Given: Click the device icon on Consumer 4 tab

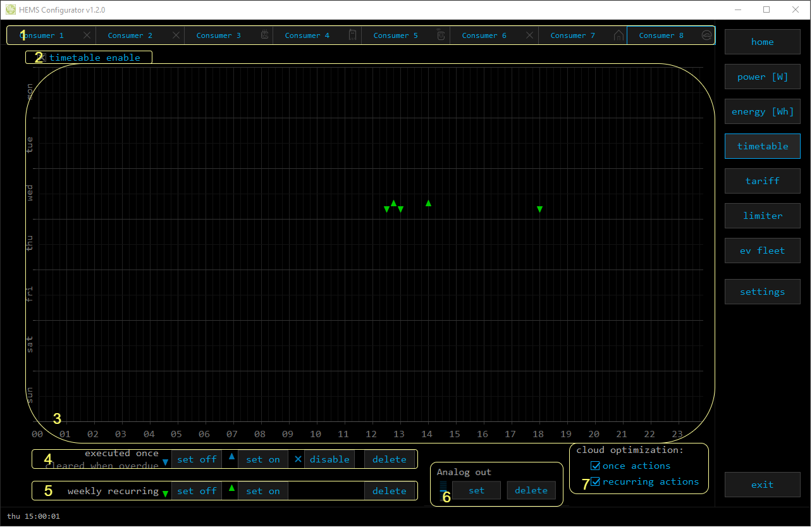Looking at the screenshot, I should tap(353, 35).
